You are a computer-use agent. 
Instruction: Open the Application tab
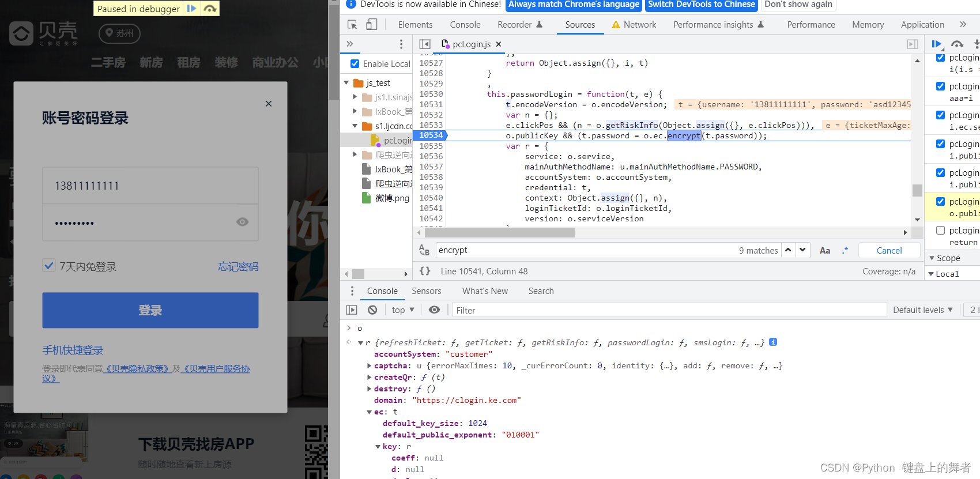[922, 25]
